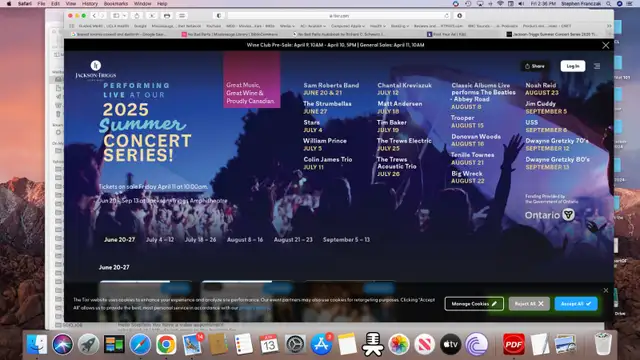The image size is (640, 360).
Task: Click Accept All cookies
Action: click(x=576, y=304)
